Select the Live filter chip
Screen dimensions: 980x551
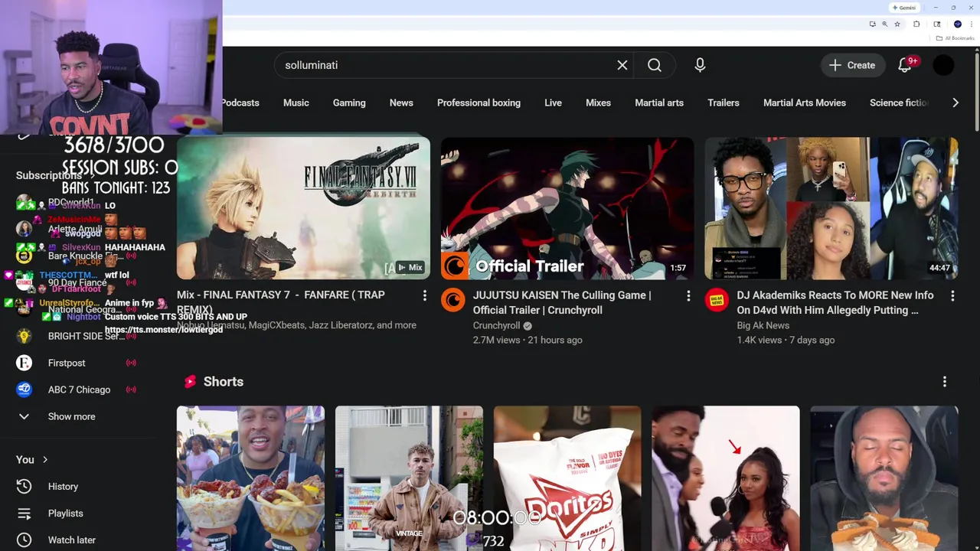pyautogui.click(x=553, y=103)
